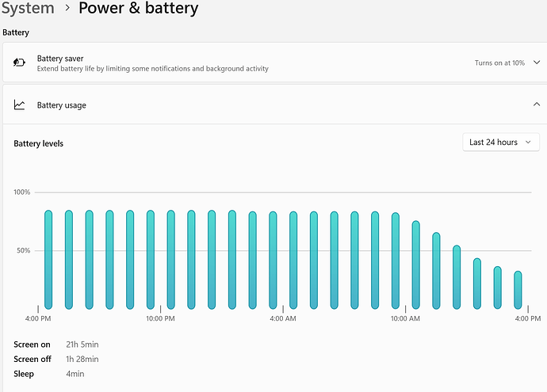
Task: Open the Last 24 hours dropdown
Action: (501, 143)
